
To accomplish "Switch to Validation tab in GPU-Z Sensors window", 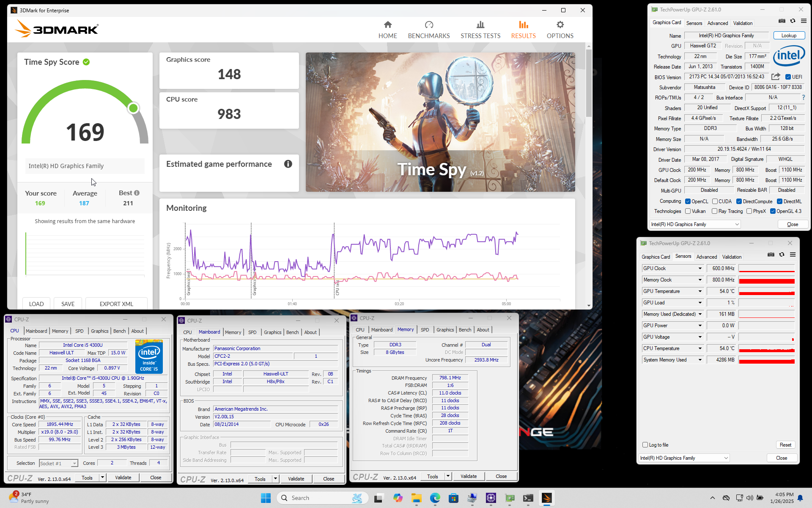I will (732, 257).
